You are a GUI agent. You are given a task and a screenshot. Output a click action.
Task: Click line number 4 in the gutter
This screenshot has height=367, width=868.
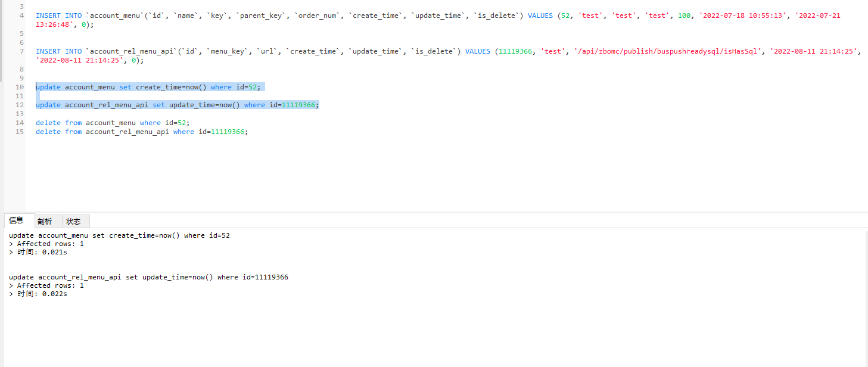21,15
